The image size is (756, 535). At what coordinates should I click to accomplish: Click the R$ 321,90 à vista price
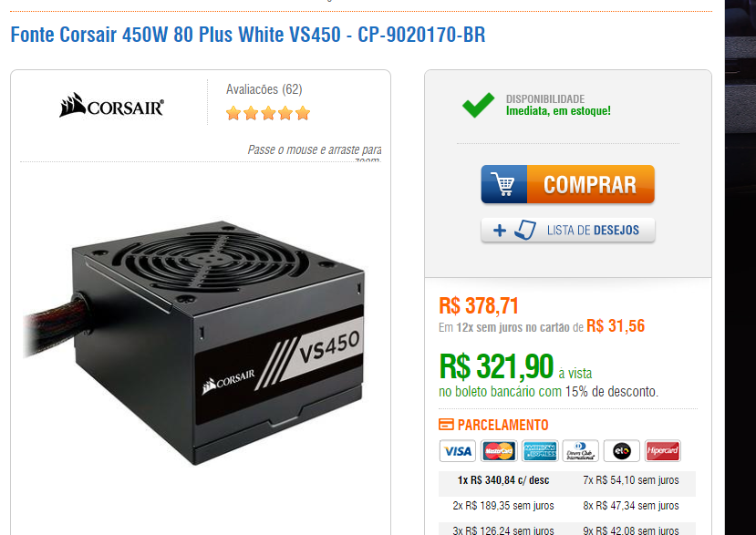515,367
